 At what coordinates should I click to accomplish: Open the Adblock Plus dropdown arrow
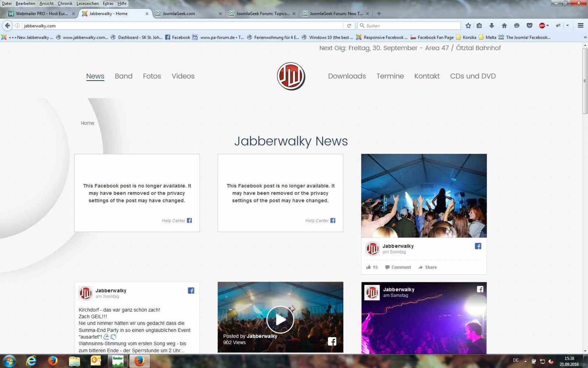tap(548, 26)
